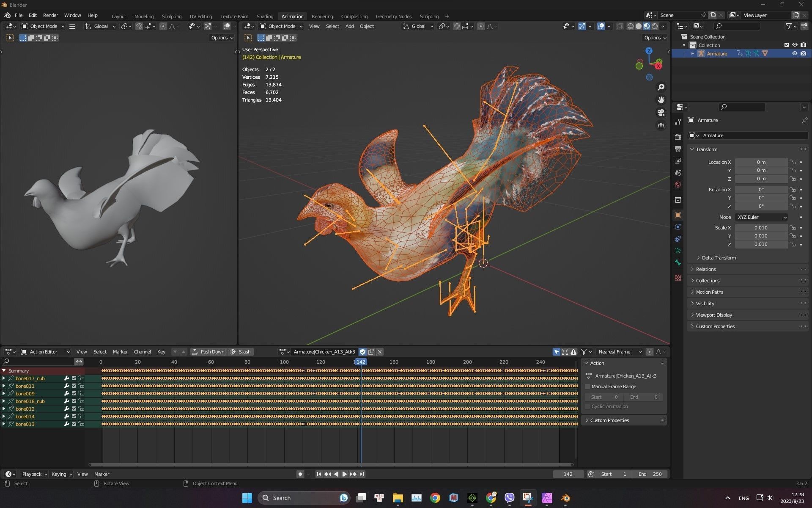812x508 pixels.
Task: Toggle fake user shield on action
Action: [362, 352]
